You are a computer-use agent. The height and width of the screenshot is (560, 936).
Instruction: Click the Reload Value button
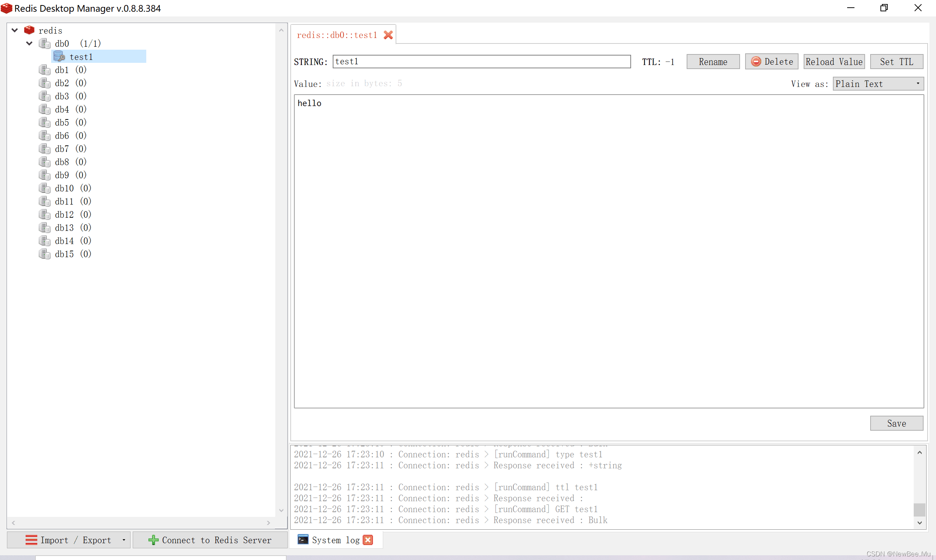[834, 61]
